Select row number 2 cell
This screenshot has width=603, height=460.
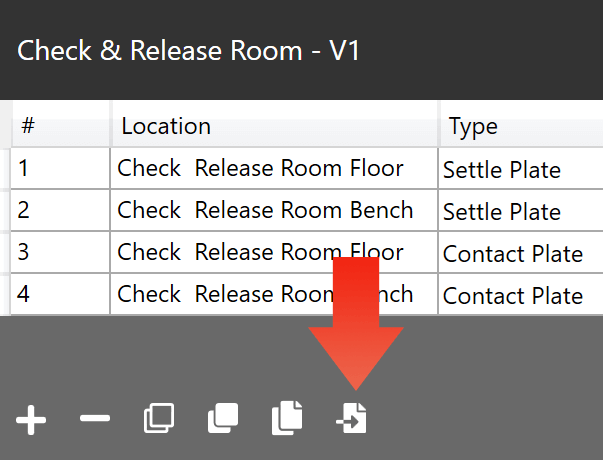pyautogui.click(x=60, y=211)
